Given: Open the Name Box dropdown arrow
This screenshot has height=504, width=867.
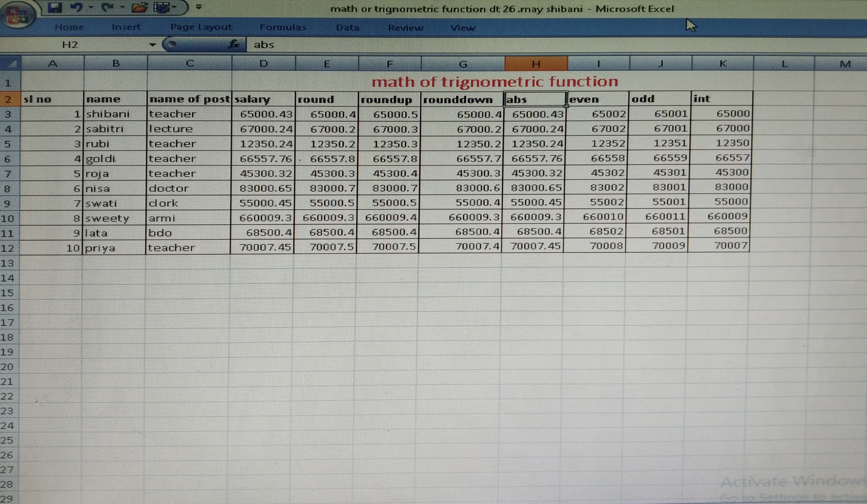Looking at the screenshot, I should pyautogui.click(x=152, y=45).
